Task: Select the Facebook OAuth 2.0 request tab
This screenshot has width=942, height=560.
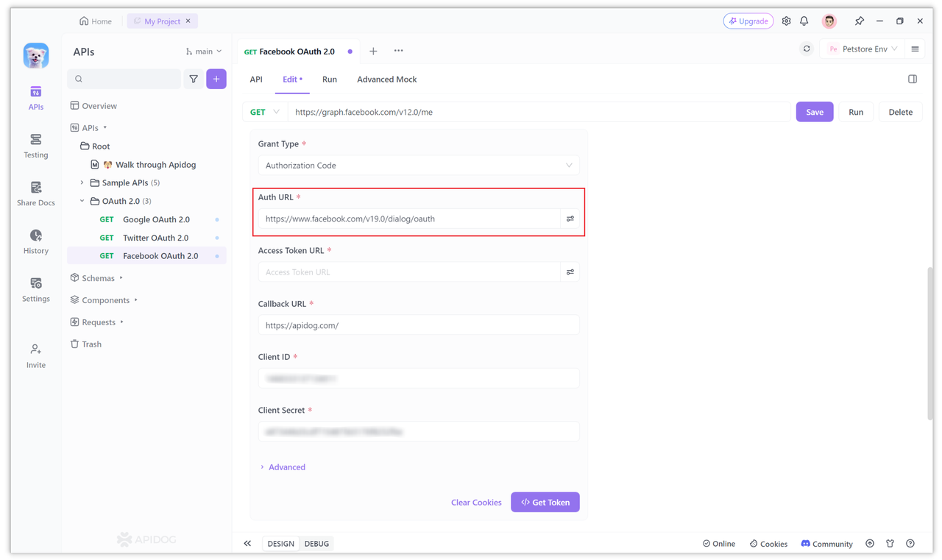Action: [x=297, y=52]
